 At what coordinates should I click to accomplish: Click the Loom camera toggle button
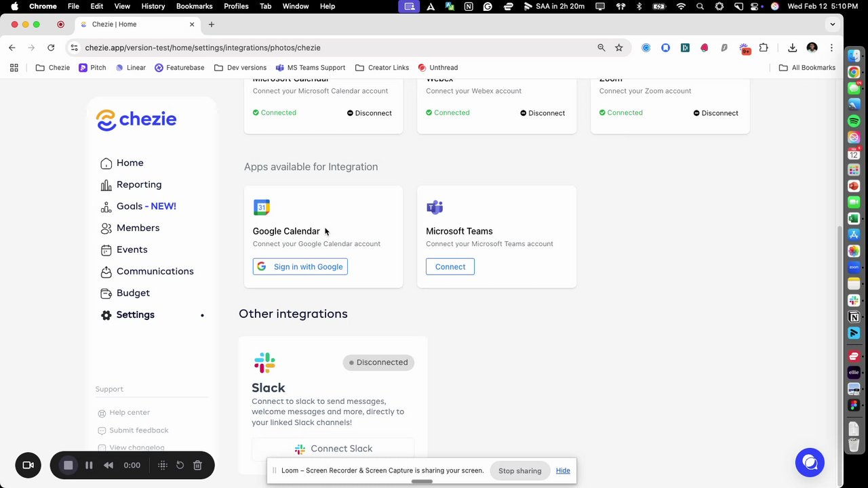pos(28,466)
